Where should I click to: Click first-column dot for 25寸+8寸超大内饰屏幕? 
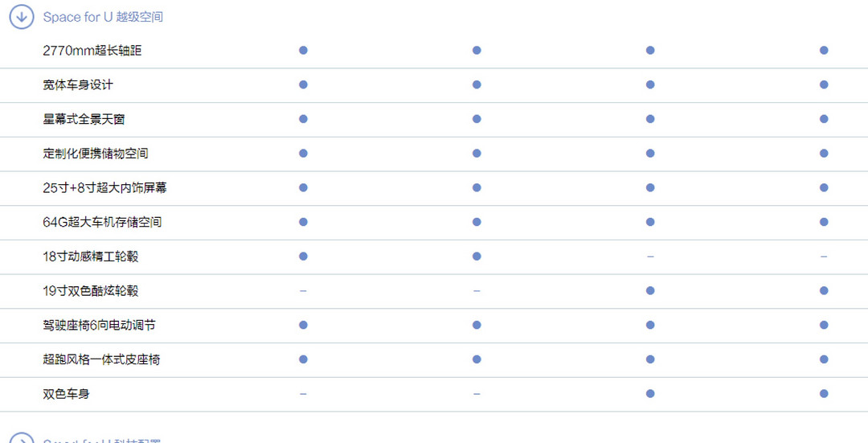click(303, 187)
